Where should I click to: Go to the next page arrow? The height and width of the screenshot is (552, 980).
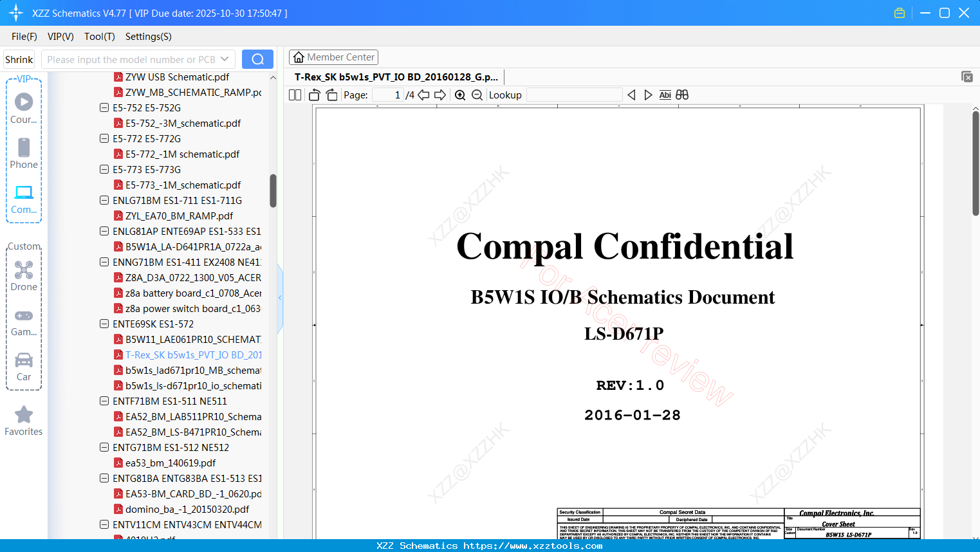click(440, 95)
